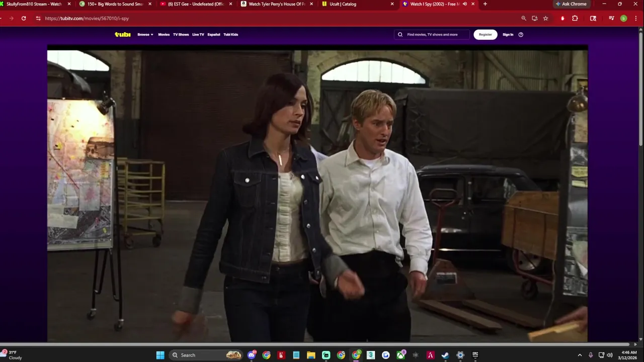The height and width of the screenshot is (362, 644).
Task: Open Epic Games launcher from taskbar
Action: [x=475, y=355]
